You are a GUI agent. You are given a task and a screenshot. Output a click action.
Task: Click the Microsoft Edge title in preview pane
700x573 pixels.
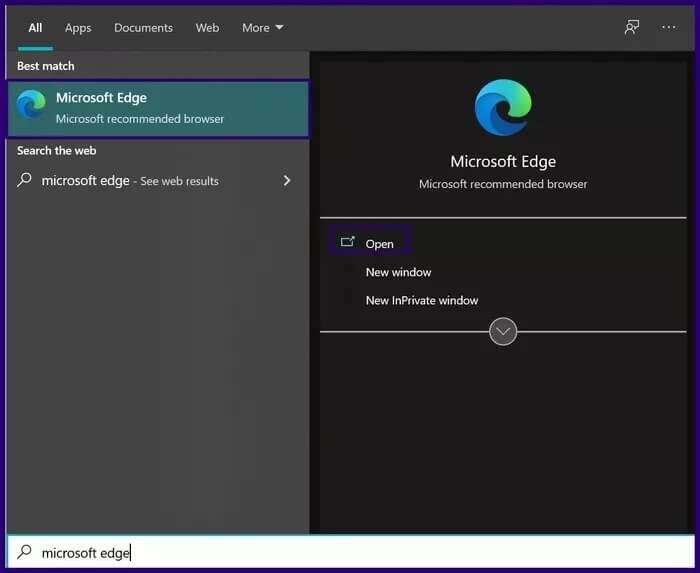503,161
